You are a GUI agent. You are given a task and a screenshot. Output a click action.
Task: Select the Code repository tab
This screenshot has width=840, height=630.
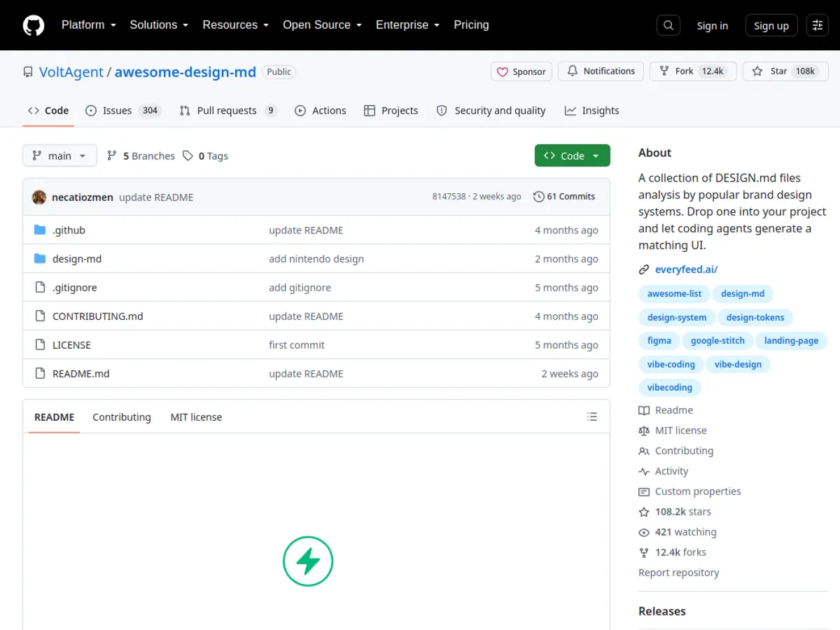tap(48, 111)
